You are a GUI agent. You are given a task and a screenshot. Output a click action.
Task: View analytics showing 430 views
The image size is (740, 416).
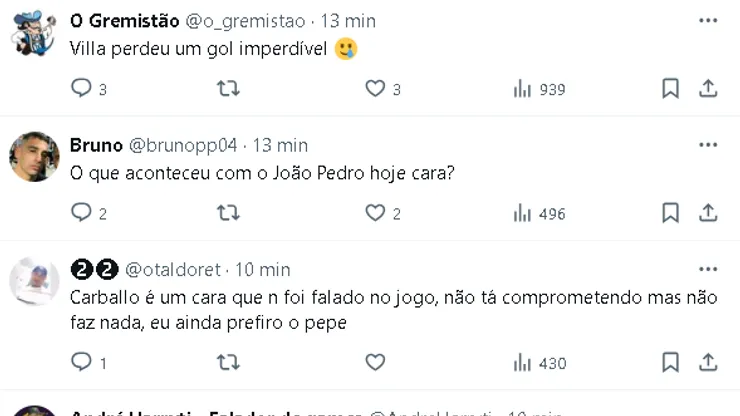coord(539,362)
